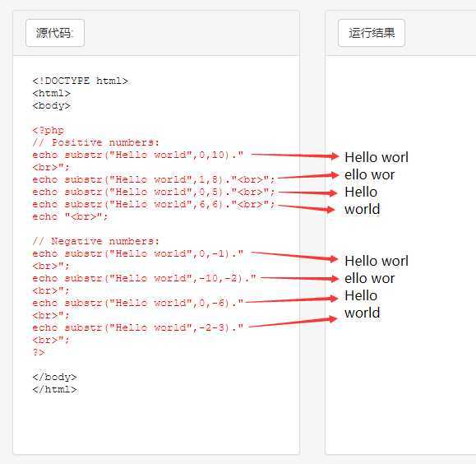Click the Negative numbers comment line
The width and height of the screenshot is (476, 464).
click(95, 241)
